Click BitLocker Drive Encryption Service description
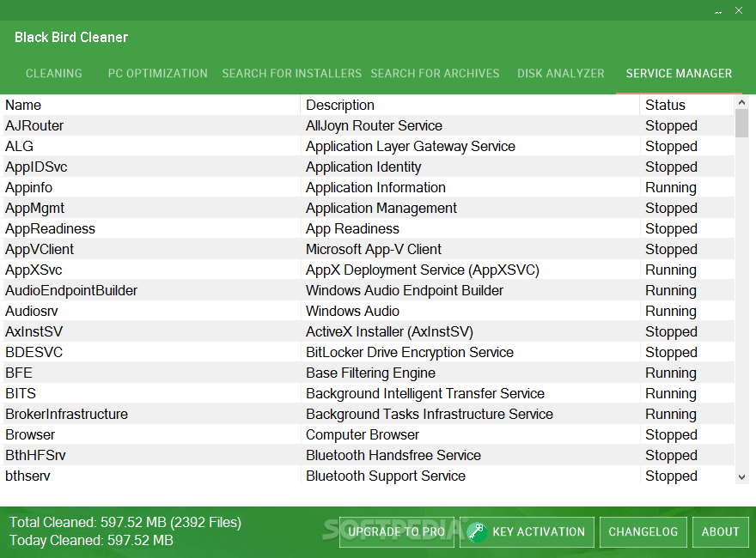 click(x=410, y=352)
